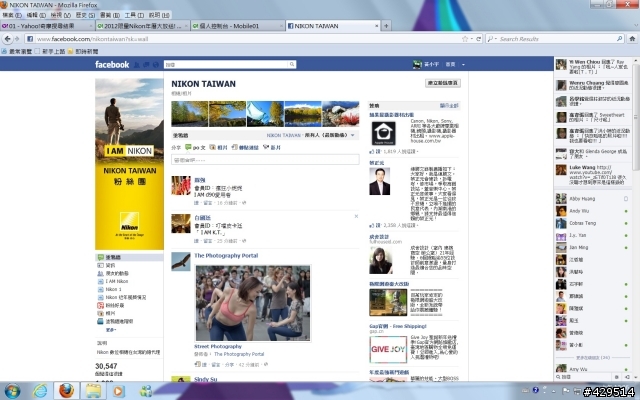
Task: Click the Firefox home button icon
Action: (x=632, y=39)
